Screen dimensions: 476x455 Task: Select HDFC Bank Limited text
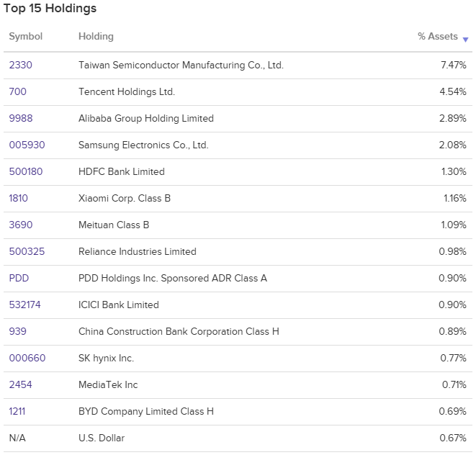pyautogui.click(x=122, y=171)
